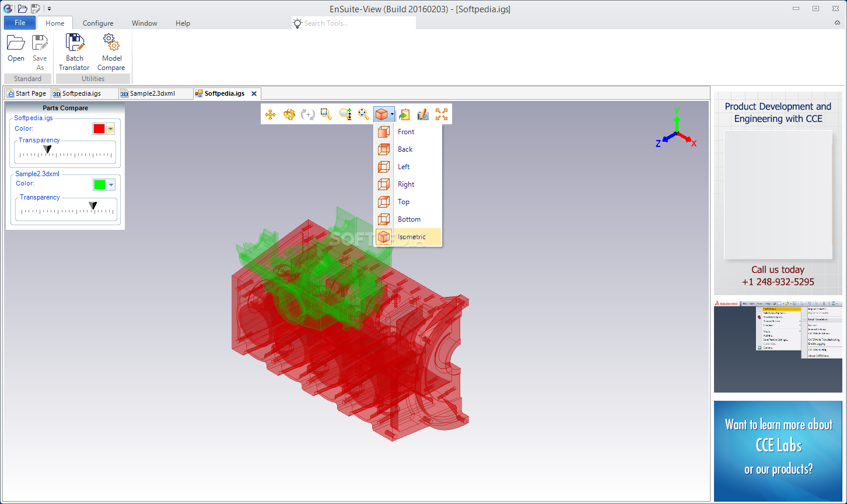847x504 pixels.
Task: Click the Parts Compare panel header
Action: coord(65,108)
